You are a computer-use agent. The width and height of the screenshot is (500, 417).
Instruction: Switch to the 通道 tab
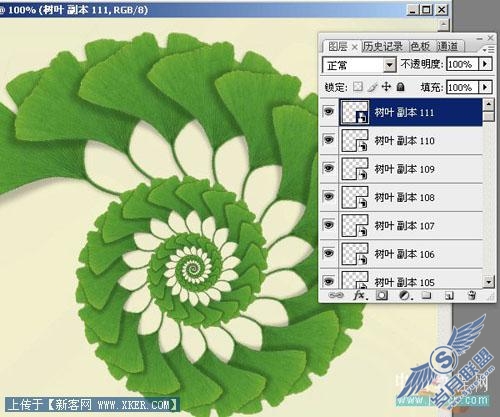[x=447, y=46]
